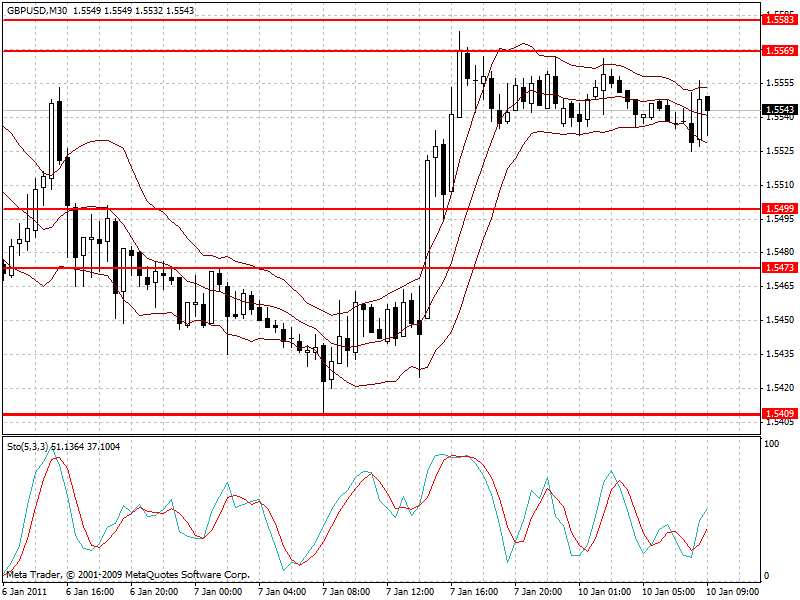Click the 7 Jan 08:00 time label
This screenshot has height=600, width=800.
tap(346, 592)
